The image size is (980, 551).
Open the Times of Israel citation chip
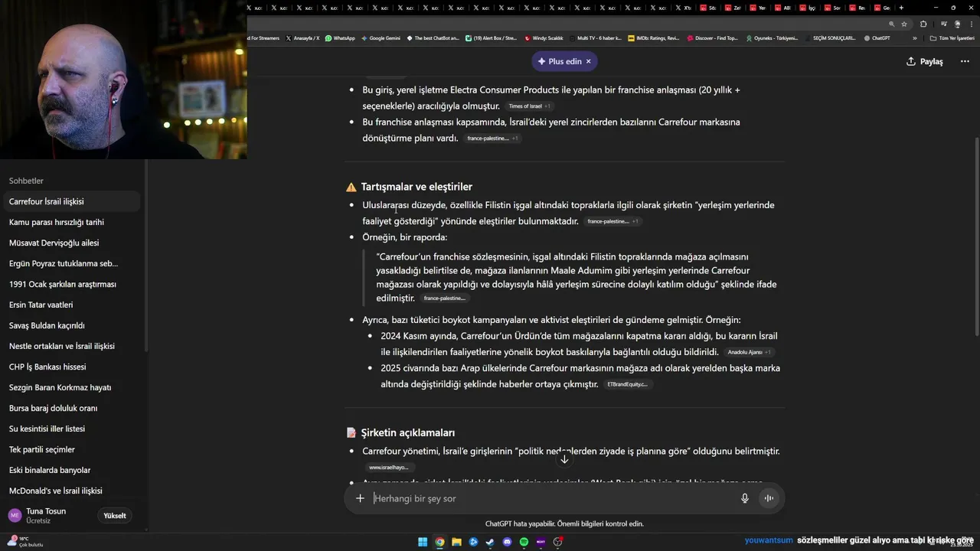click(x=529, y=106)
